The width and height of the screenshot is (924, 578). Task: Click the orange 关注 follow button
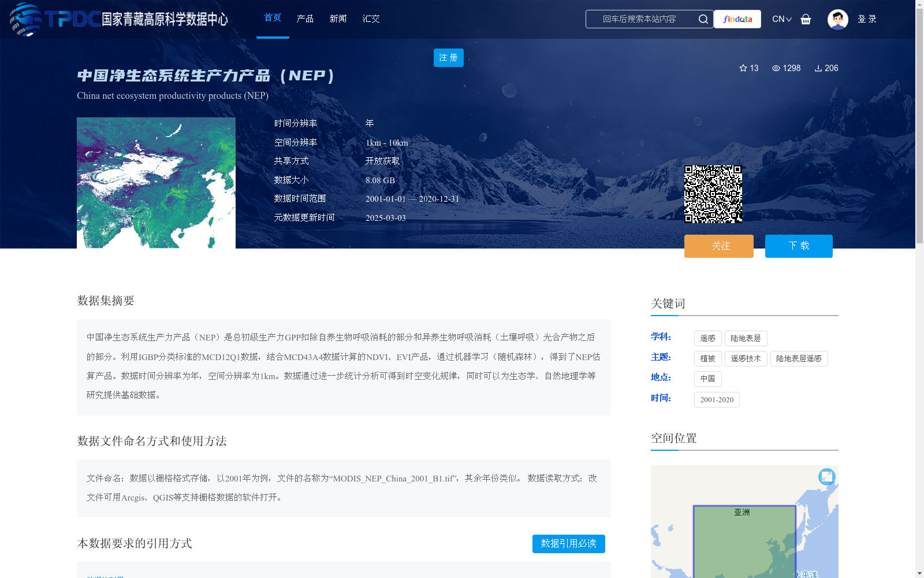(x=719, y=246)
